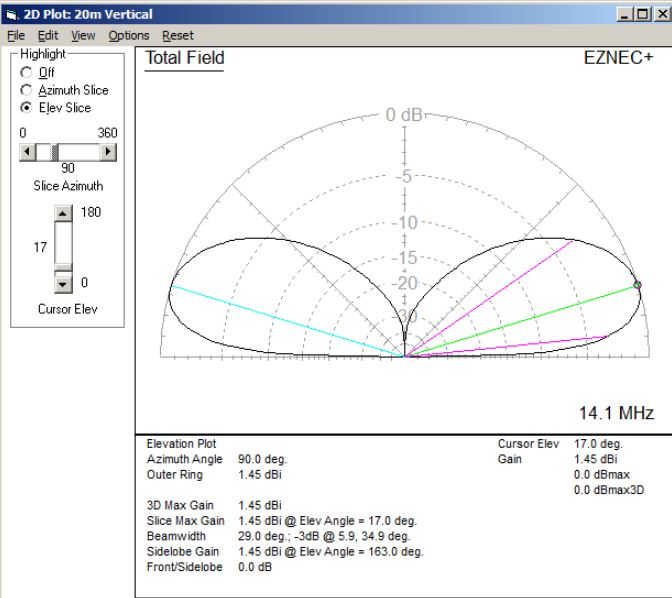Screen dimensions: 672x598
Task: Click the green cursor marker on the plot
Action: coord(637,285)
